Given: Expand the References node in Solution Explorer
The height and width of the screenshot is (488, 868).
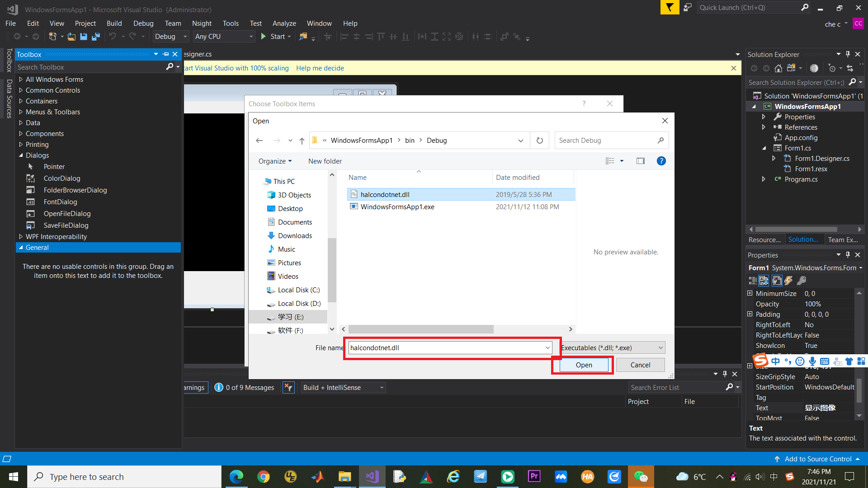Looking at the screenshot, I should click(763, 127).
